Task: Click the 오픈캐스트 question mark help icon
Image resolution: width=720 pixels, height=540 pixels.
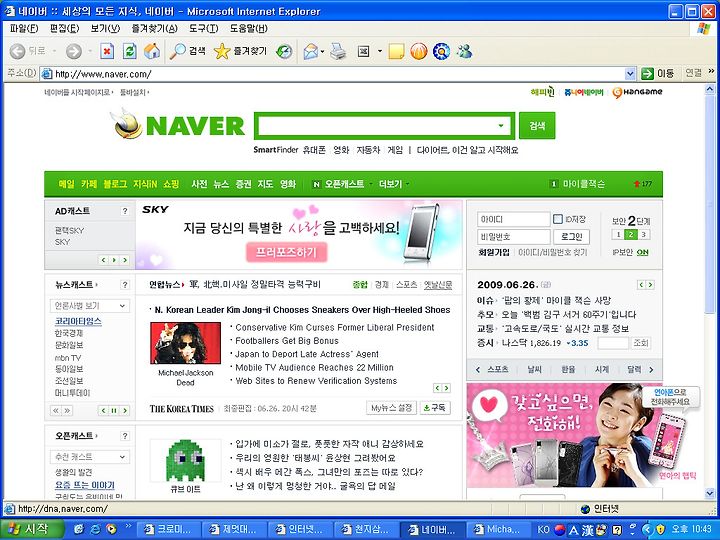Action: tap(124, 436)
